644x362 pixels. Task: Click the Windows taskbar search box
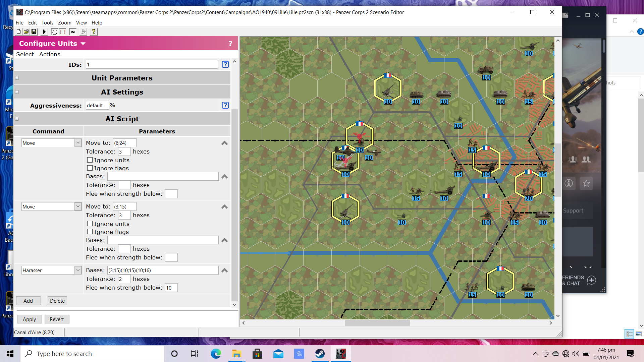[92, 354]
